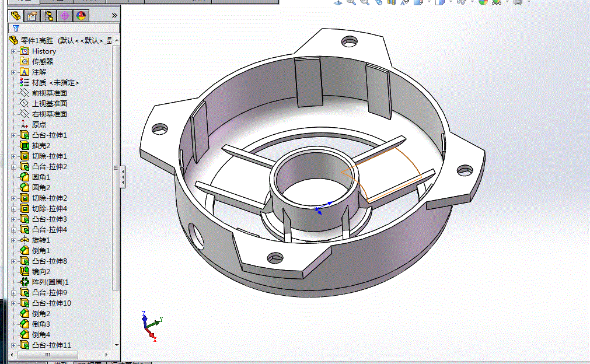Select the History folder icon
590x364 pixels.
tap(25, 51)
